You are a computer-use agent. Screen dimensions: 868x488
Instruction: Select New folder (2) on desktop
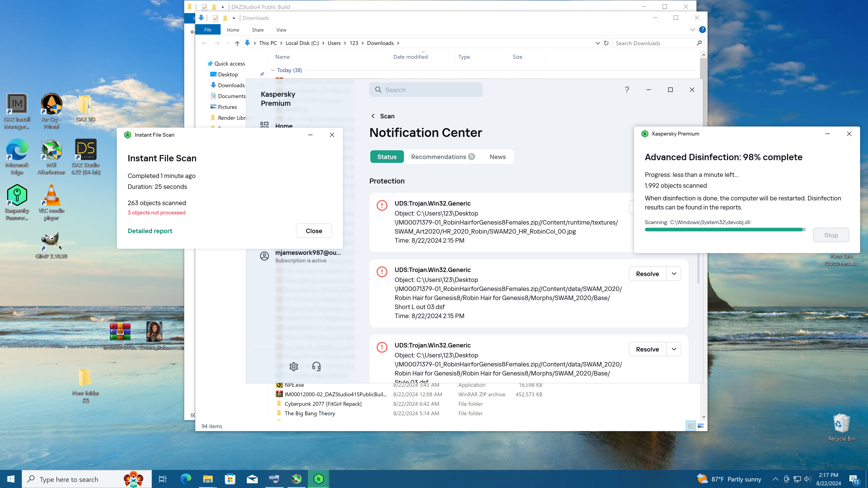point(86,386)
